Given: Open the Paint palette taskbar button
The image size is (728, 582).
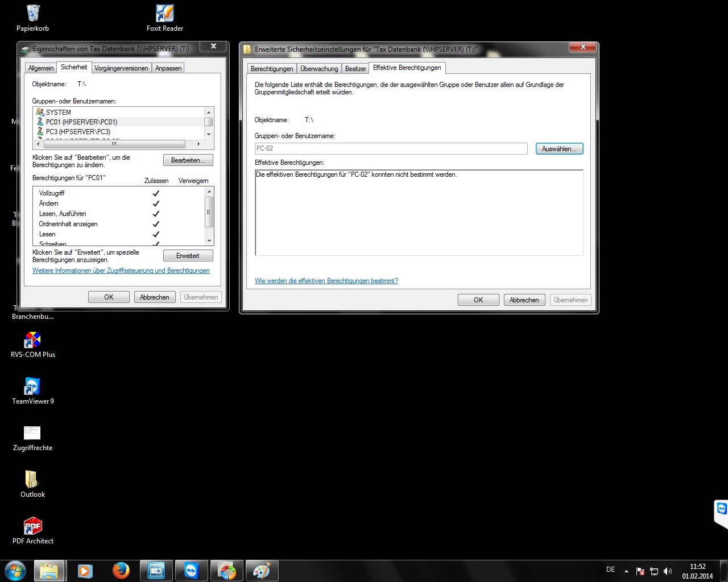Looking at the screenshot, I should click(x=261, y=571).
